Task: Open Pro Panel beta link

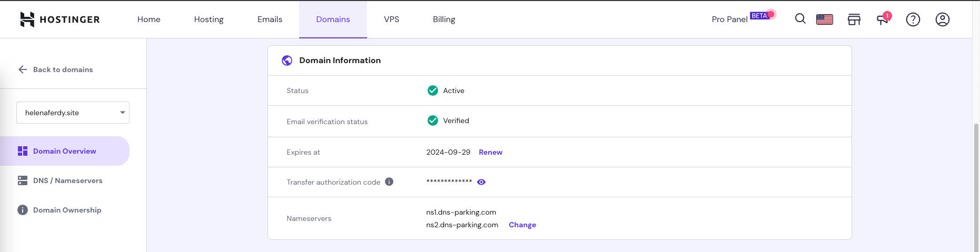Action: pos(729,19)
